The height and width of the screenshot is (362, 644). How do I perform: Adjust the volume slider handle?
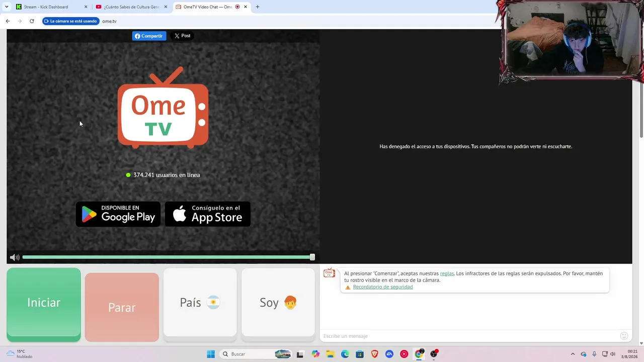coord(312,257)
